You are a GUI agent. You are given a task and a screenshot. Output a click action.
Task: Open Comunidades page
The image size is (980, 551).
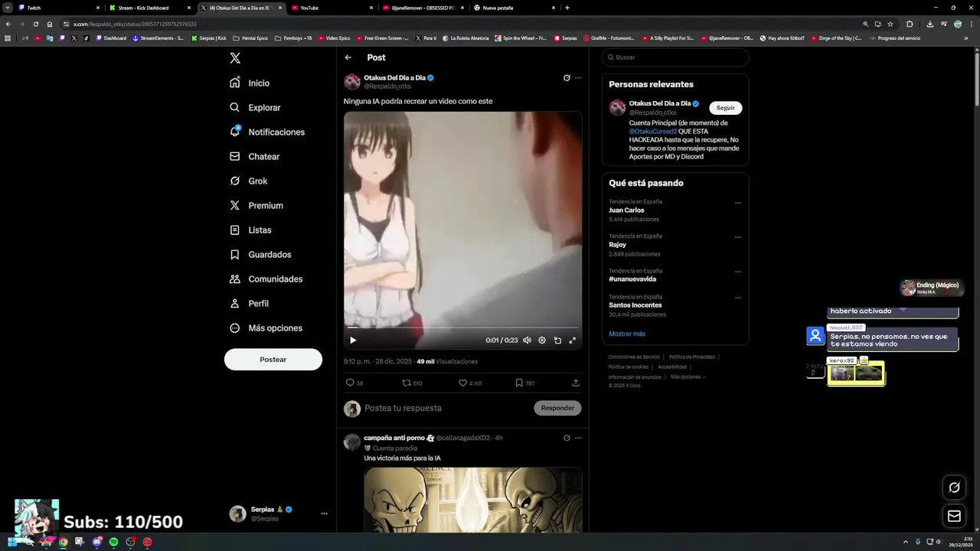[266, 279]
